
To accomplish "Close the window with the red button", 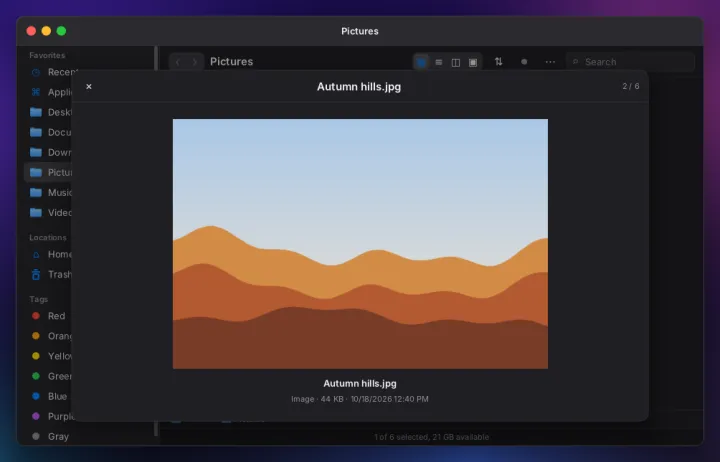I will [x=31, y=31].
